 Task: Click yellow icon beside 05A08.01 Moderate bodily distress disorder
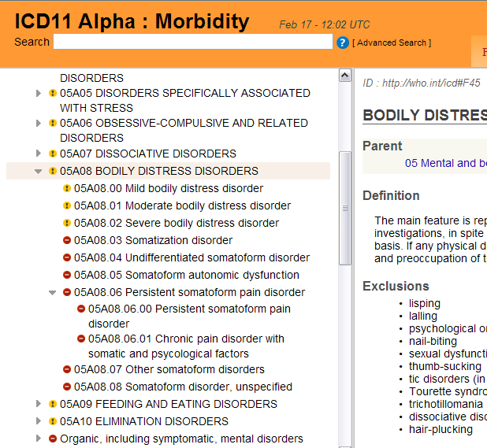pyautogui.click(x=67, y=205)
